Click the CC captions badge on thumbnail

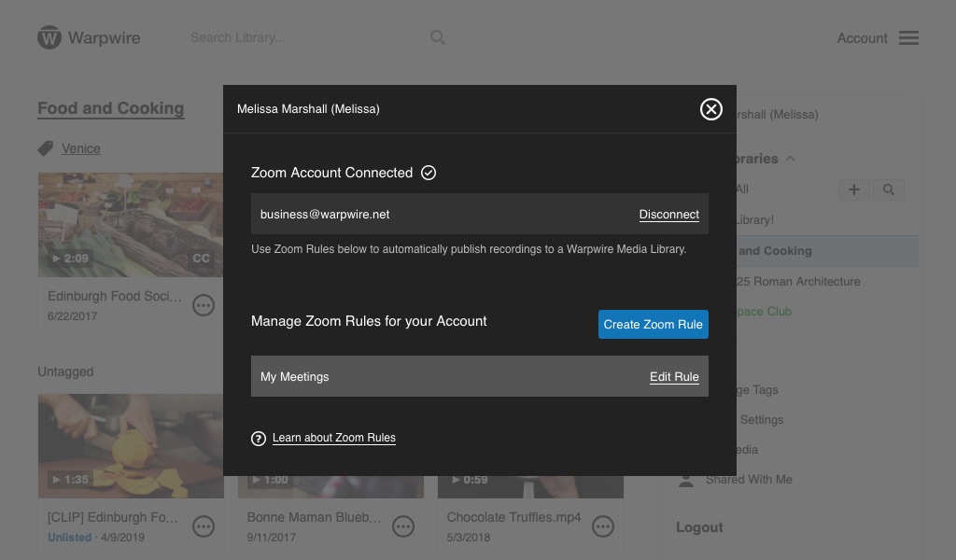click(202, 259)
